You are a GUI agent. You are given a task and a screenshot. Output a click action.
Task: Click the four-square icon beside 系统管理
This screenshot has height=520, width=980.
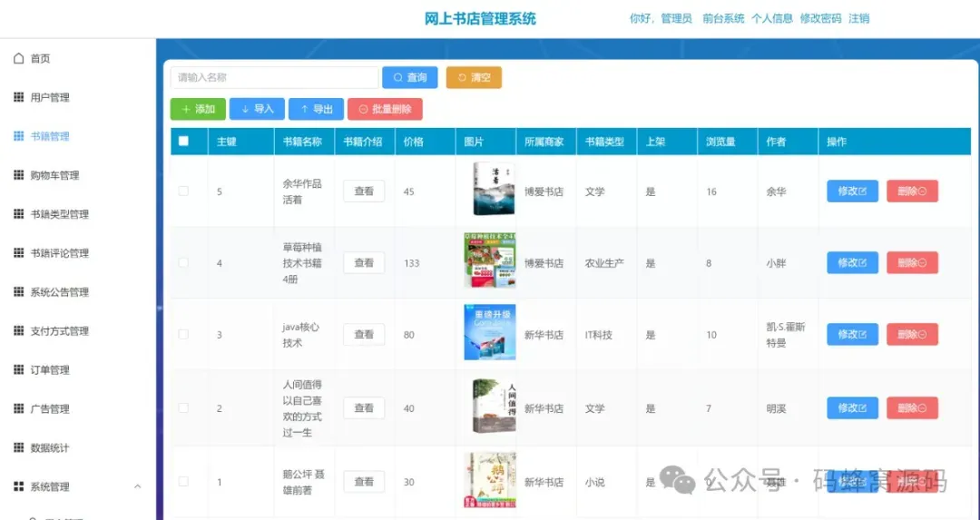(x=19, y=486)
